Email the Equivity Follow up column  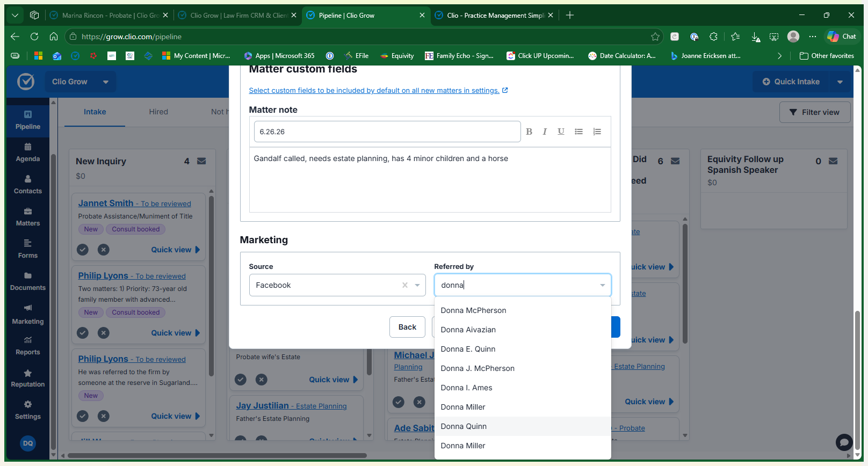(833, 161)
